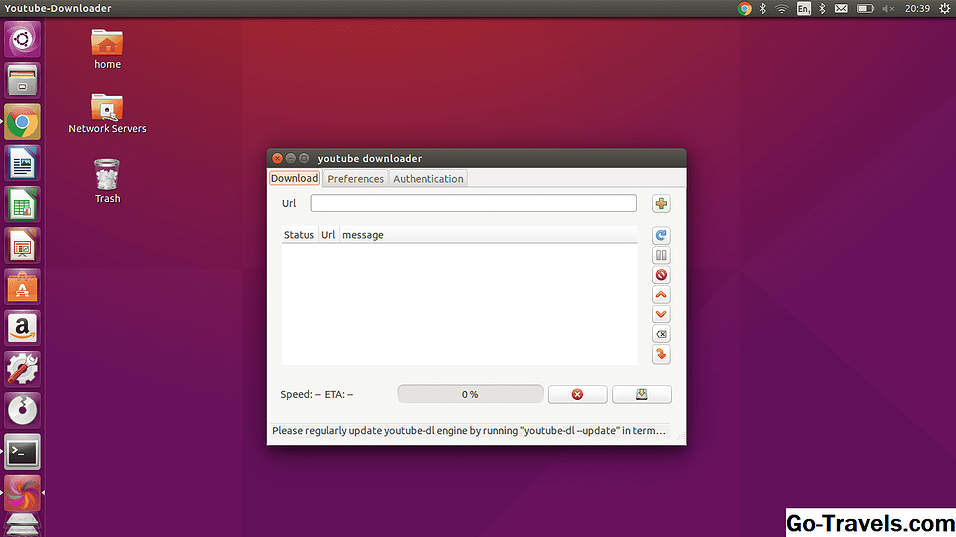Click the delete entry backspace icon
956x537 pixels.
point(661,335)
